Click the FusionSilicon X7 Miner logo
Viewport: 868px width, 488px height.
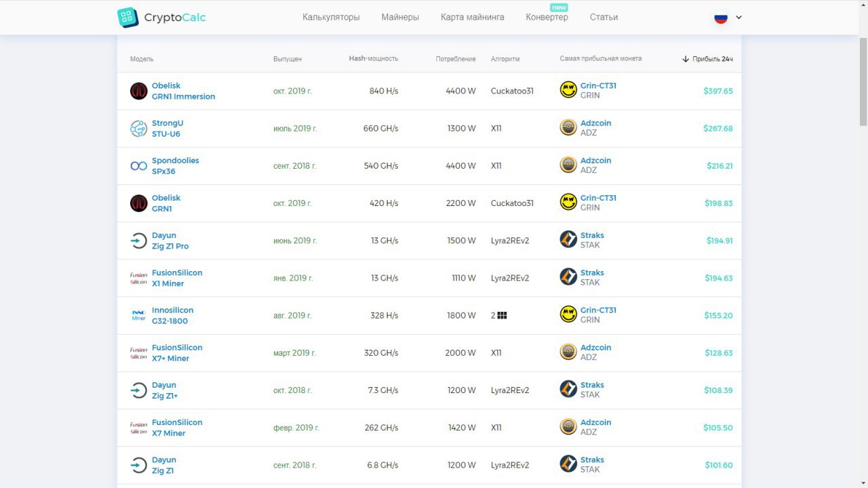(x=139, y=427)
